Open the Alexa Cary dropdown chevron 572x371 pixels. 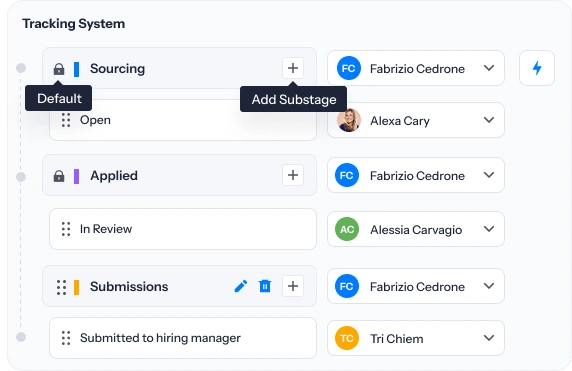pyautogui.click(x=489, y=120)
